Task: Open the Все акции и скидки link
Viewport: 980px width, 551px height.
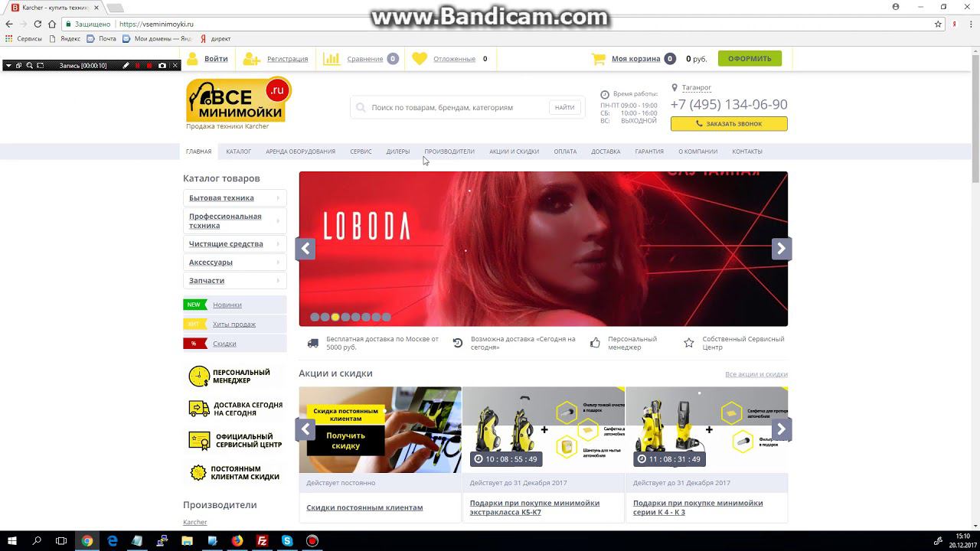Action: pos(756,374)
